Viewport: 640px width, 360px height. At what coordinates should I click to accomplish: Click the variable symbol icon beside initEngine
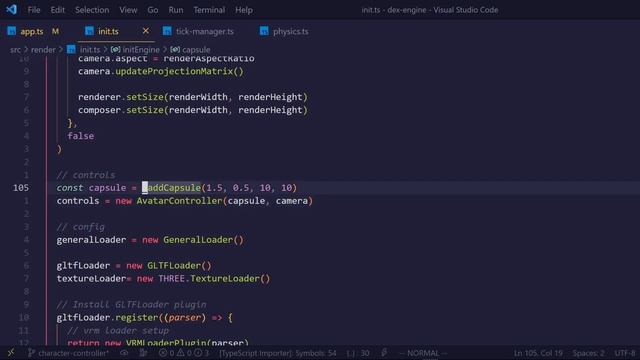point(116,49)
